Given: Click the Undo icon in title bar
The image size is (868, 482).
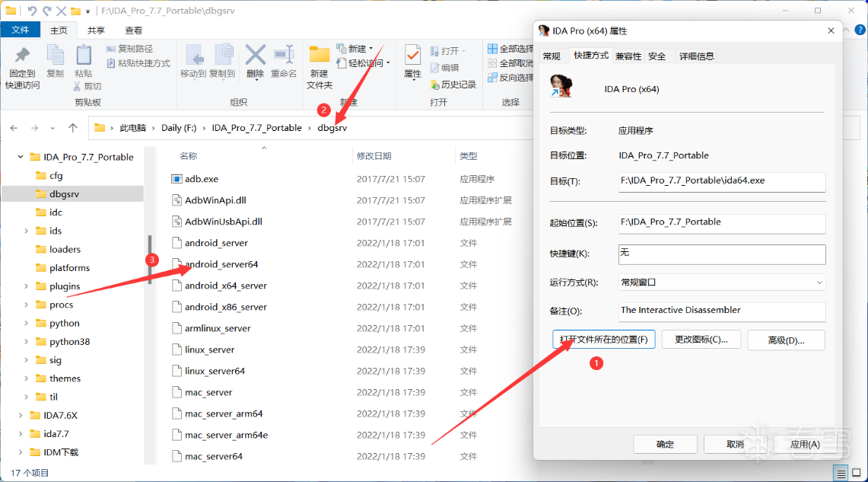Looking at the screenshot, I should 31,11.
